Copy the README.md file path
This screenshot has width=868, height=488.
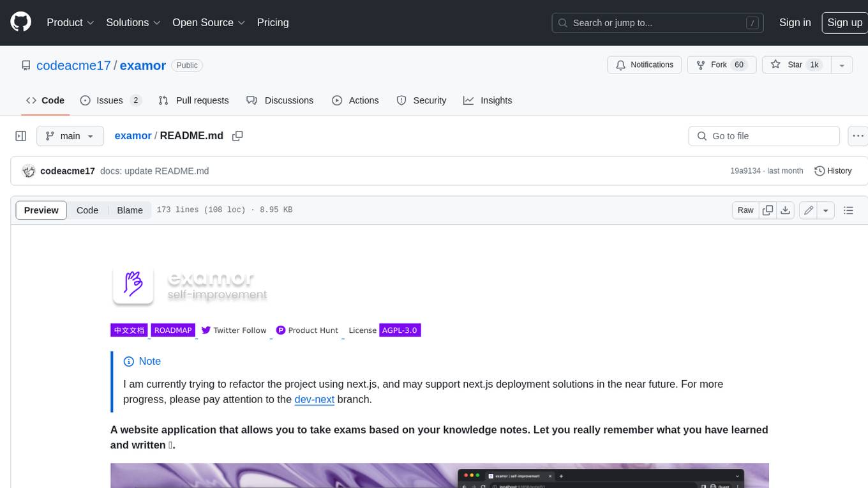point(237,136)
